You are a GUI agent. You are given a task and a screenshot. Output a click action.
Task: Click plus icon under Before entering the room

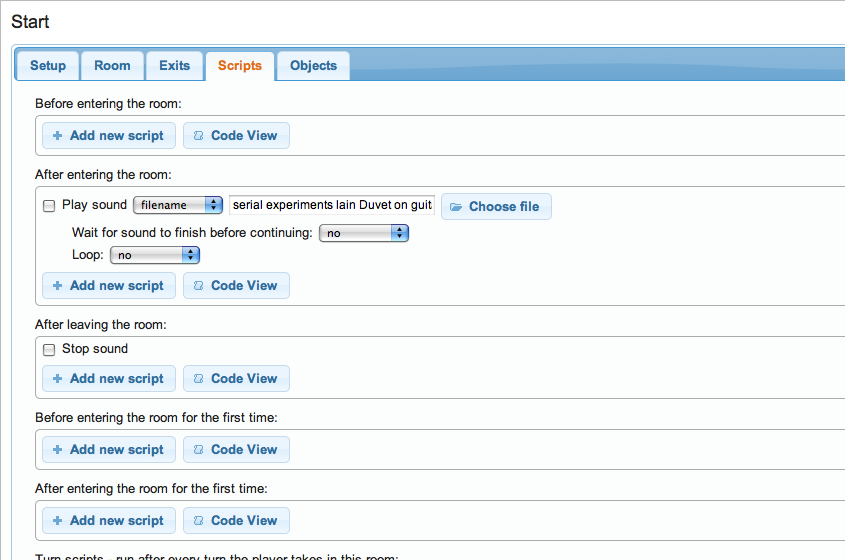point(58,136)
